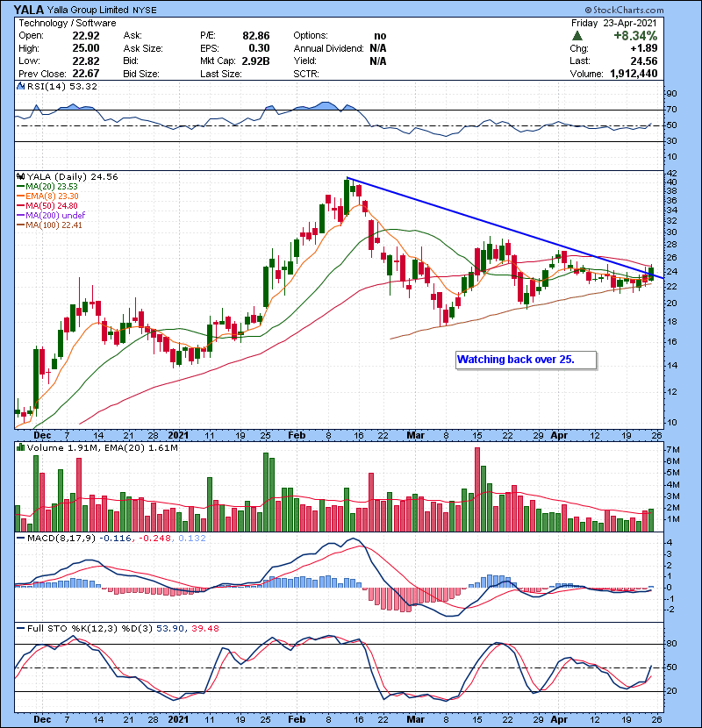Select the Yalla Group Limited company name
The height and width of the screenshot is (728, 702).
[x=88, y=10]
